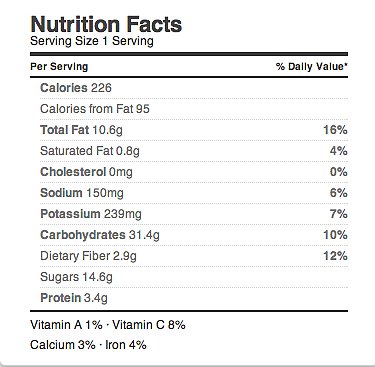
Task: Click the Protein 3.4g label
Action: [x=74, y=298]
